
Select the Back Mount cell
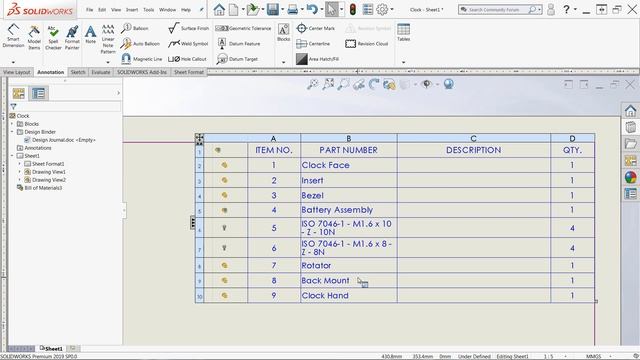coord(349,280)
